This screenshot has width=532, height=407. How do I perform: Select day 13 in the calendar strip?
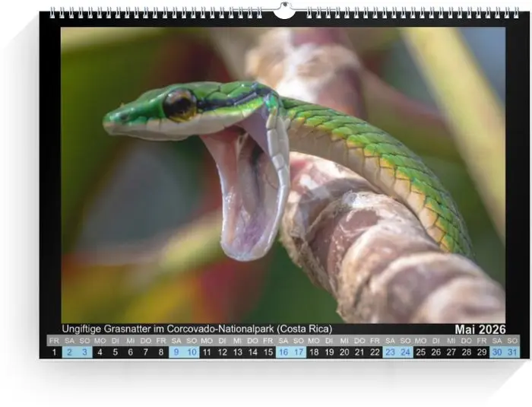coord(237,352)
